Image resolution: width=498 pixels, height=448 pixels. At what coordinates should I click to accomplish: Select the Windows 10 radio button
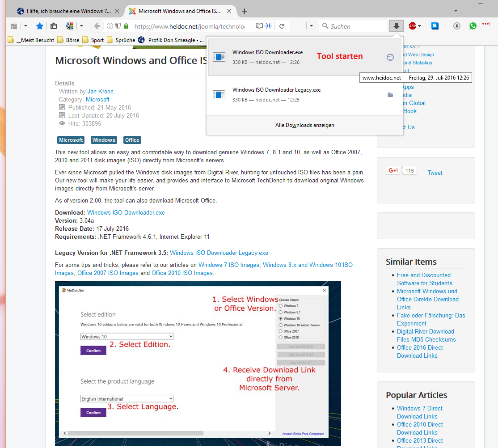tap(280, 319)
